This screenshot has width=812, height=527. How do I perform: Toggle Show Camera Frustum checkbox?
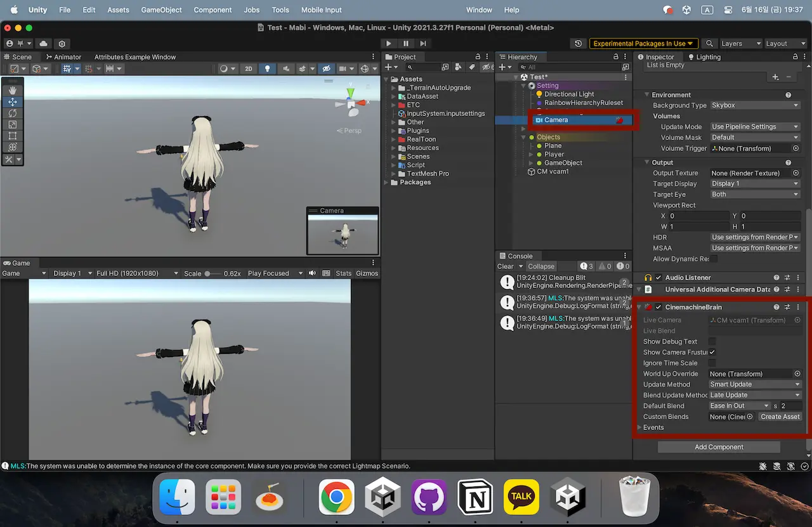(x=712, y=352)
